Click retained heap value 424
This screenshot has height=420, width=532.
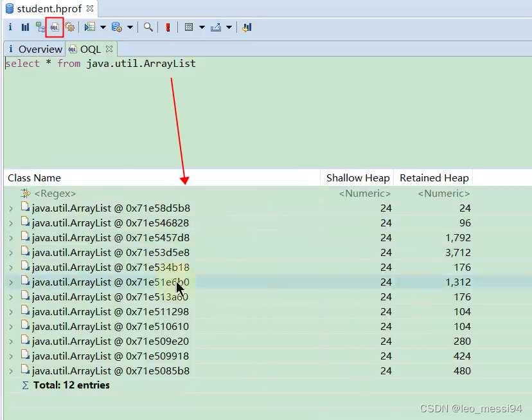click(x=462, y=356)
